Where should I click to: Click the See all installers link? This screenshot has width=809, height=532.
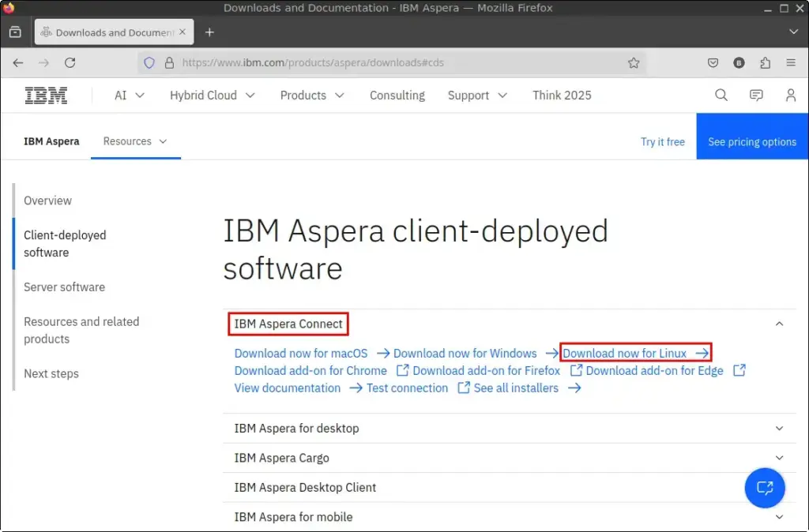click(516, 388)
